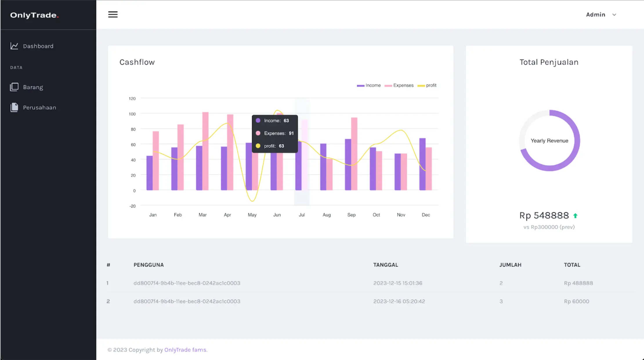This screenshot has width=644, height=360.
Task: Click the Rp 60000 total cell
Action: coord(576,301)
